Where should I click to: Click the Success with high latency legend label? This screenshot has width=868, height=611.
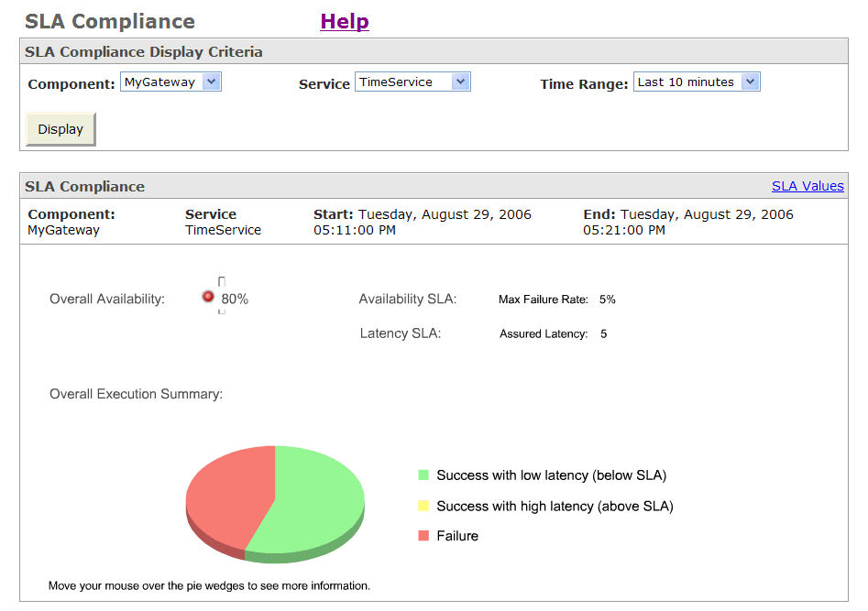click(555, 506)
